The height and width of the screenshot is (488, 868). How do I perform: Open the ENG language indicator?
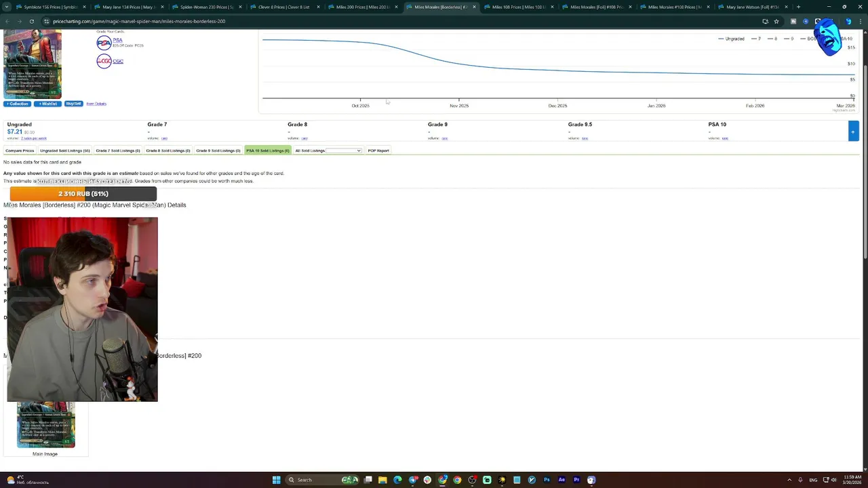tap(813, 480)
